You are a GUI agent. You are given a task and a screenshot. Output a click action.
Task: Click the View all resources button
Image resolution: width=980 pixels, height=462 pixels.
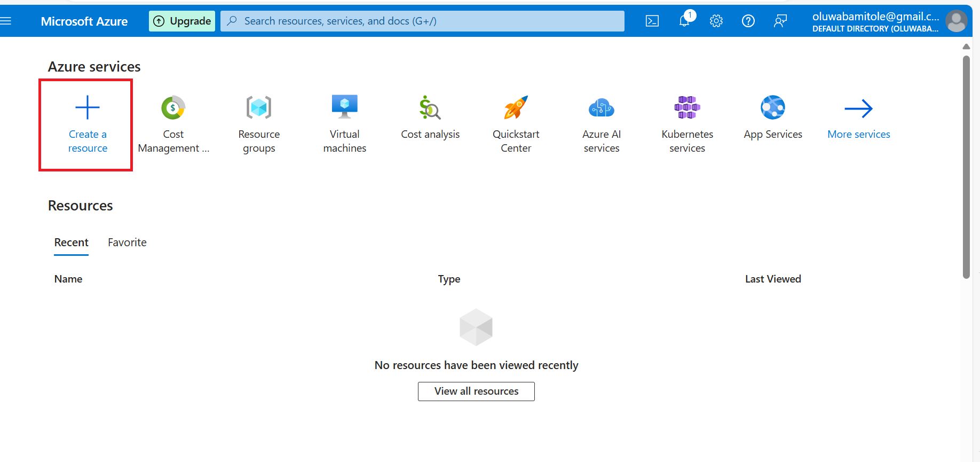[476, 391]
